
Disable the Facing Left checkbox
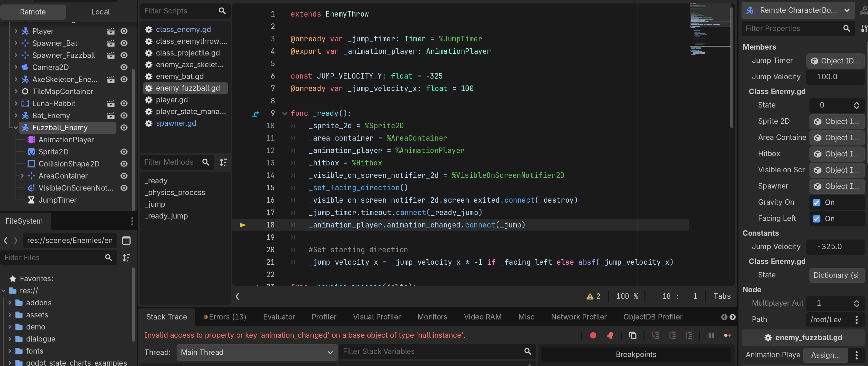816,219
